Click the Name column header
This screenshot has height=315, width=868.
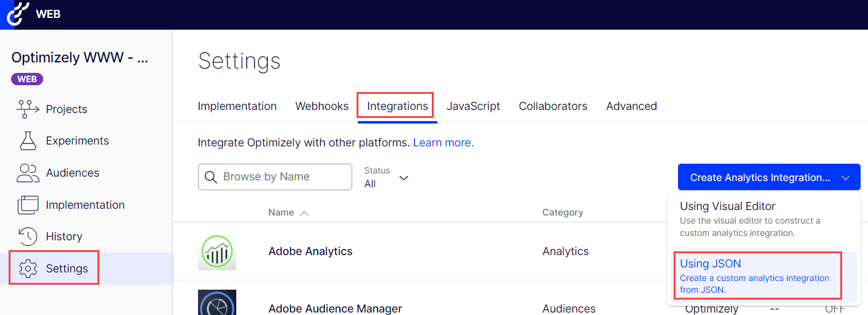point(281,212)
